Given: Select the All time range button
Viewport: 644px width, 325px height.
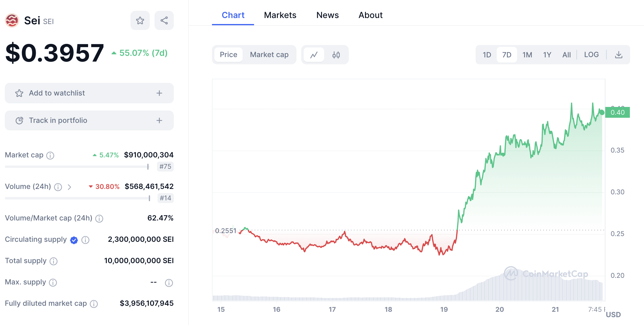Looking at the screenshot, I should (566, 55).
